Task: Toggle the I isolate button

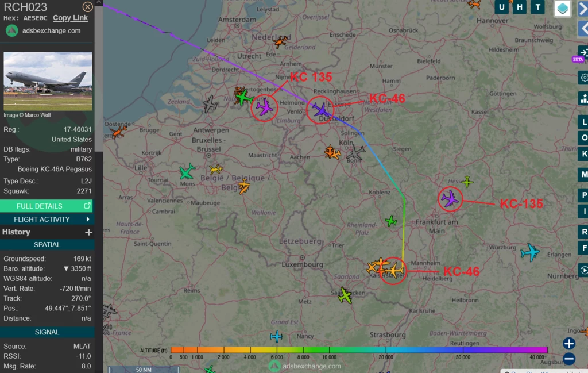Action: [583, 212]
